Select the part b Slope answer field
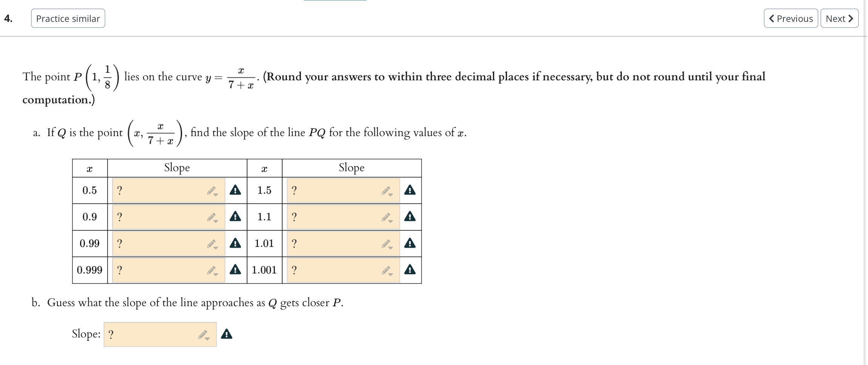Viewport: 868px width, 365px height. click(151, 334)
